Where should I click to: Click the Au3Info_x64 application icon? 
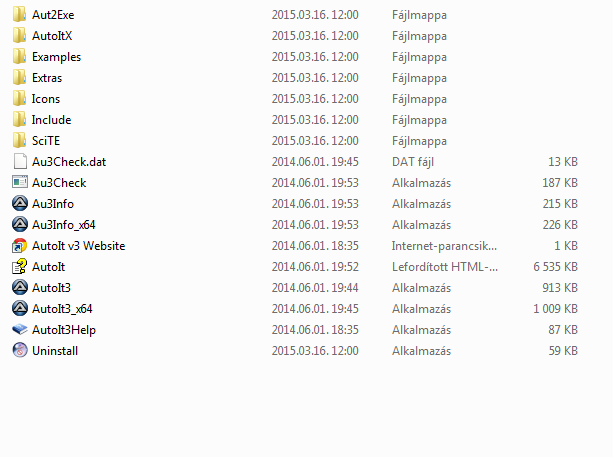20,225
